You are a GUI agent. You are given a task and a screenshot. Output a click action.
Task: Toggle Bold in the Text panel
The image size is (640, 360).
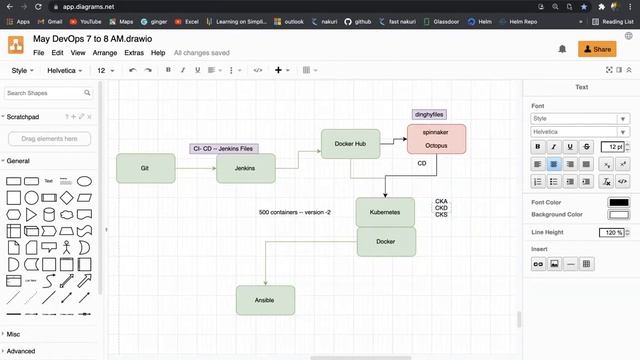coord(538,147)
